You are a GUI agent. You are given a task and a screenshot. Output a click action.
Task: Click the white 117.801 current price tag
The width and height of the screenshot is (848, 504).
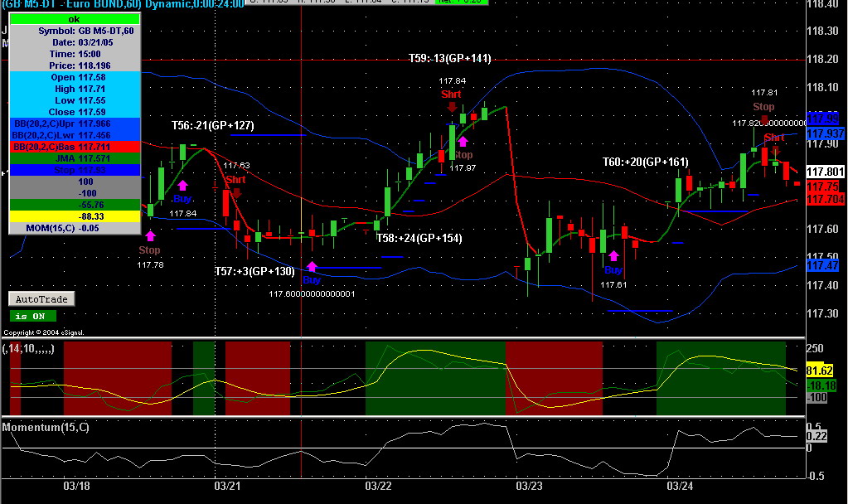(826, 172)
